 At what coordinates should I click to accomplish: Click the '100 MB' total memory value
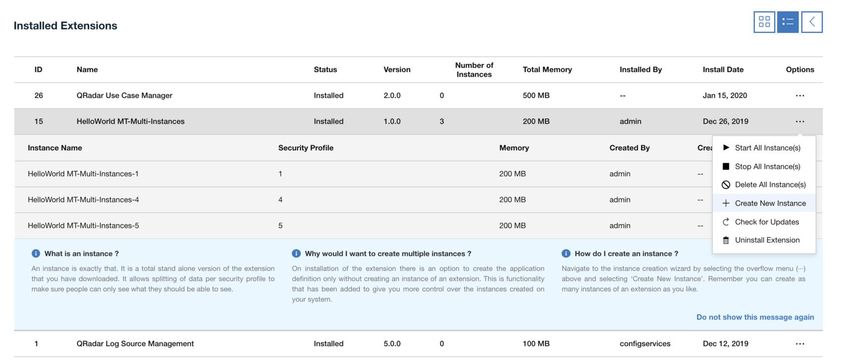pos(536,343)
